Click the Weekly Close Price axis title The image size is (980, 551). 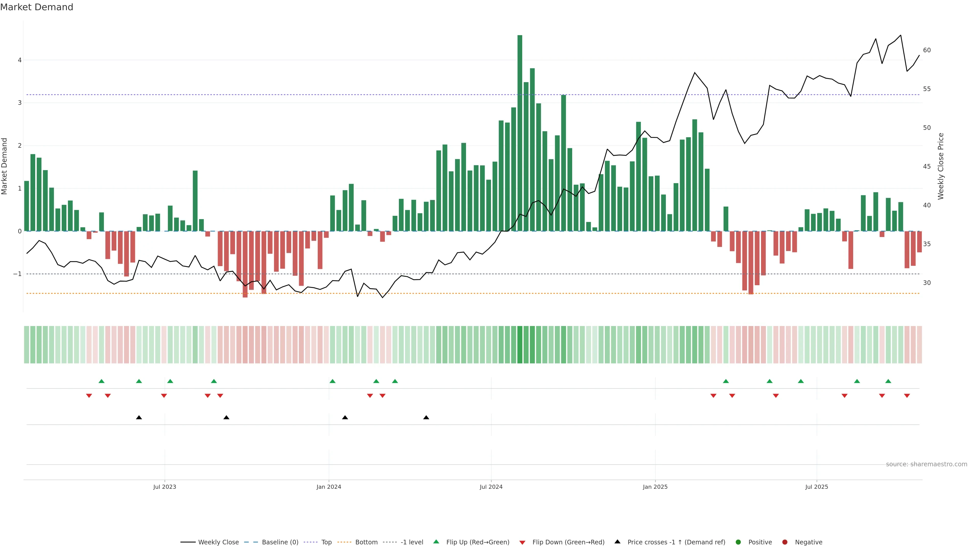(x=940, y=166)
